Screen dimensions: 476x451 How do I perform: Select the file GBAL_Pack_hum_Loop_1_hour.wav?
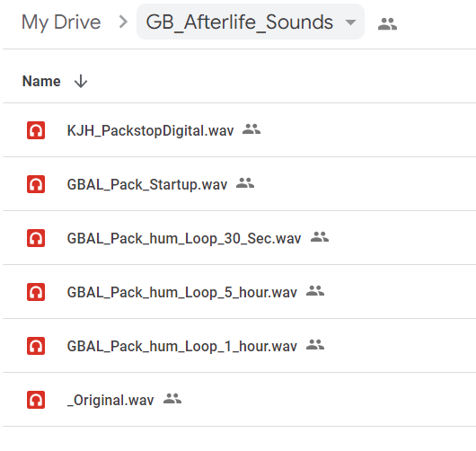point(181,346)
